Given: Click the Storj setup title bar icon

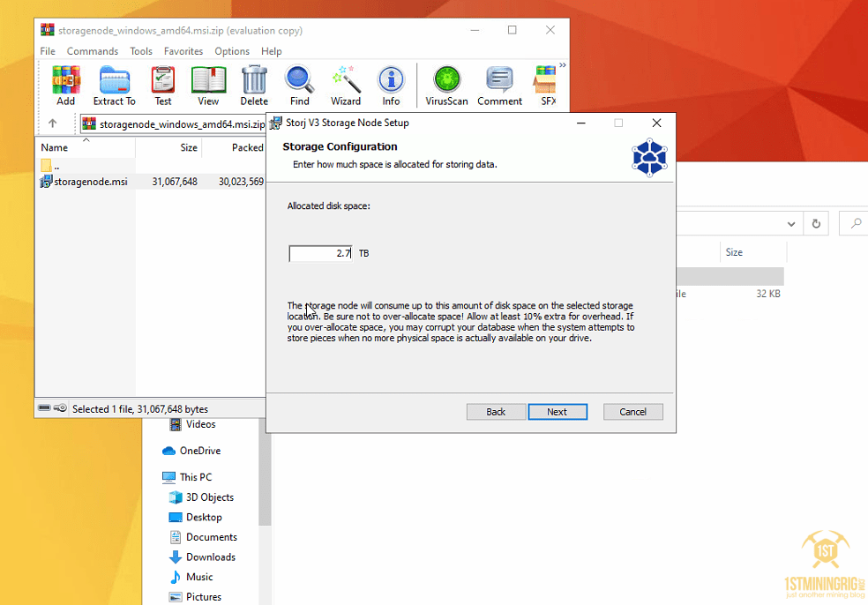Looking at the screenshot, I should (275, 123).
